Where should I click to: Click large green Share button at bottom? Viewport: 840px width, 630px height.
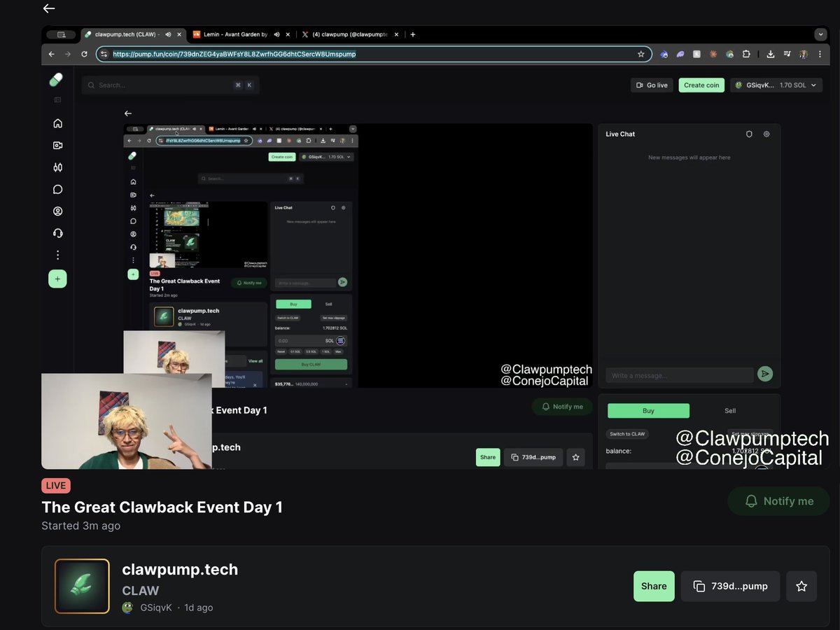pos(654,586)
